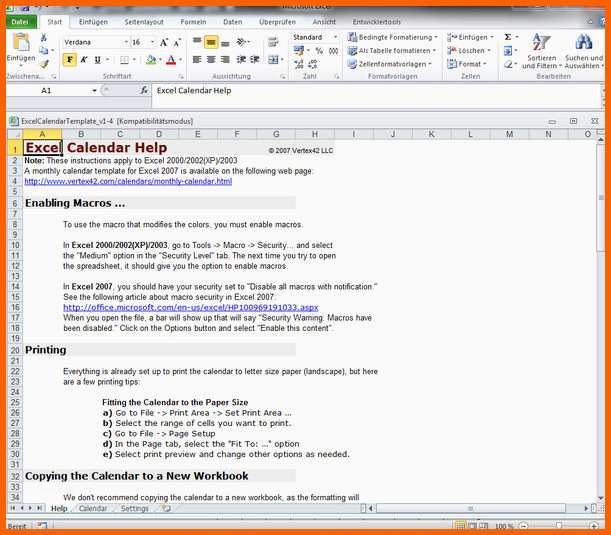Image resolution: width=611 pixels, height=535 pixels.
Task: Switch to the Formeln tab
Action: point(193,22)
